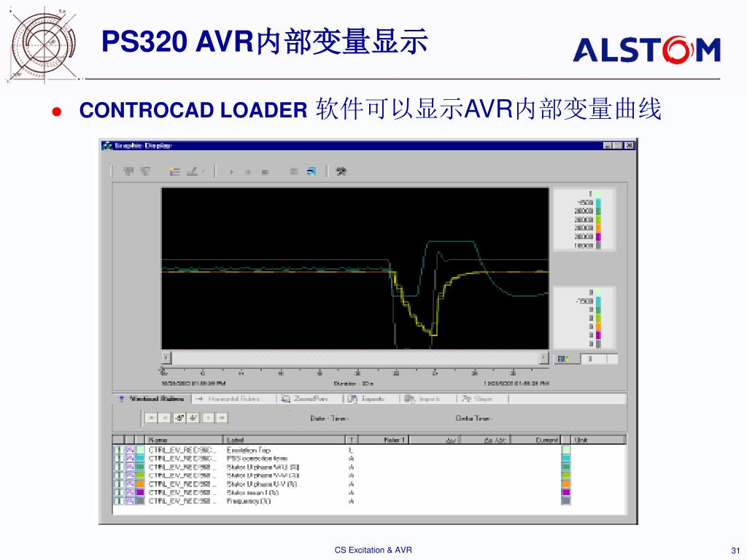Click the left arrow of the graph horizontal scrollbar
Image resolution: width=747 pixels, height=560 pixels.
(x=166, y=357)
